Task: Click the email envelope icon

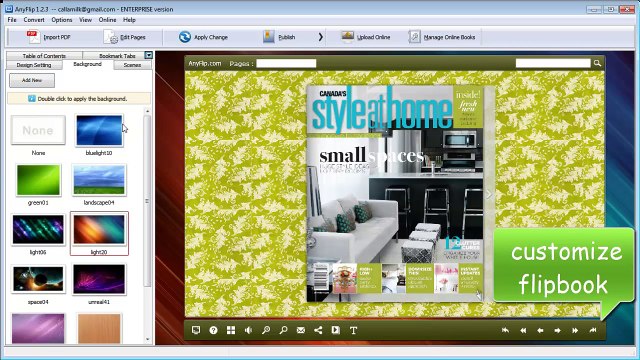Action: [301, 330]
